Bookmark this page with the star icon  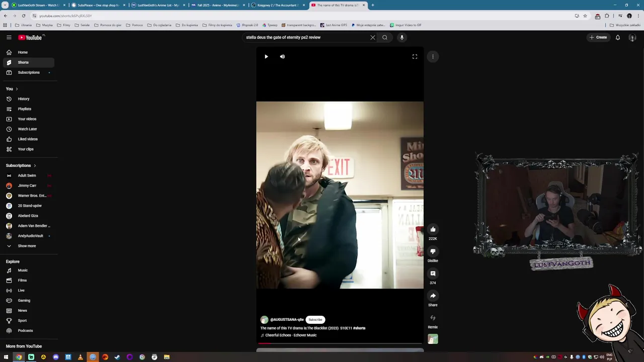585,16
